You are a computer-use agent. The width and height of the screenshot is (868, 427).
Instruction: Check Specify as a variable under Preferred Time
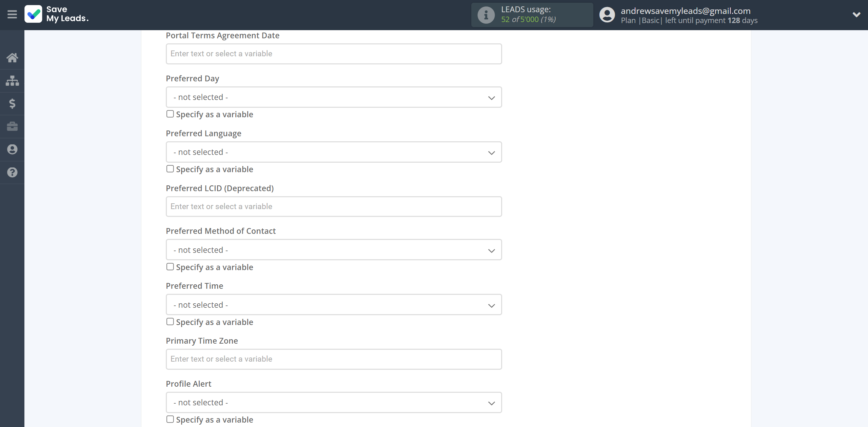(x=170, y=322)
